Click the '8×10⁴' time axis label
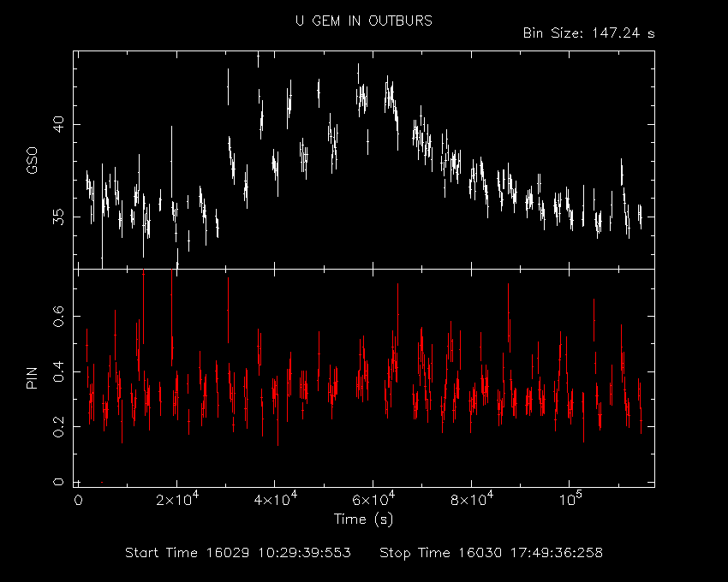Screen dimensions: 728x582 tap(472, 499)
